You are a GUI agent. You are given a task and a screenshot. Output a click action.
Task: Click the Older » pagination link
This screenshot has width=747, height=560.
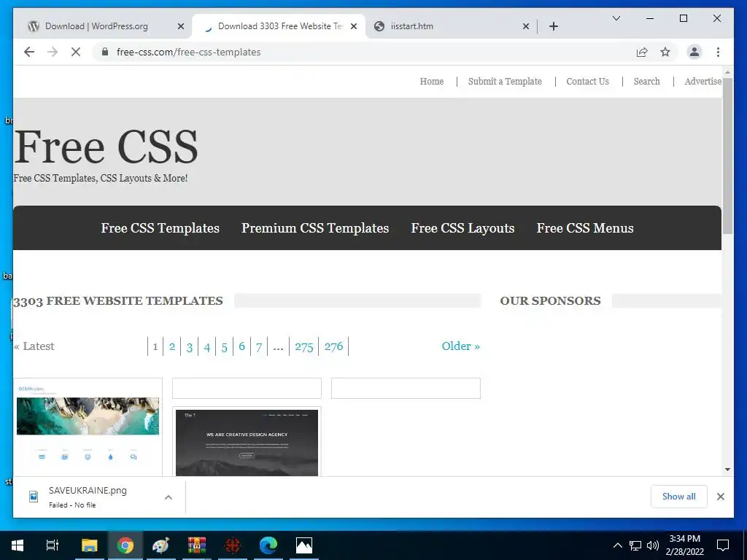pos(461,346)
